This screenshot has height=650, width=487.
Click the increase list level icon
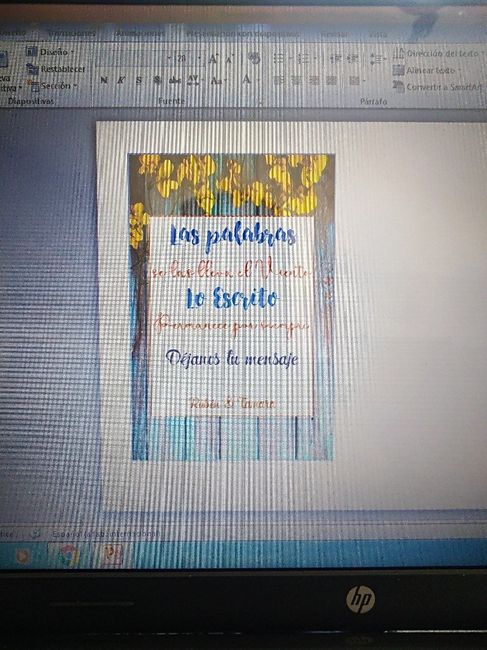pyautogui.click(x=353, y=58)
